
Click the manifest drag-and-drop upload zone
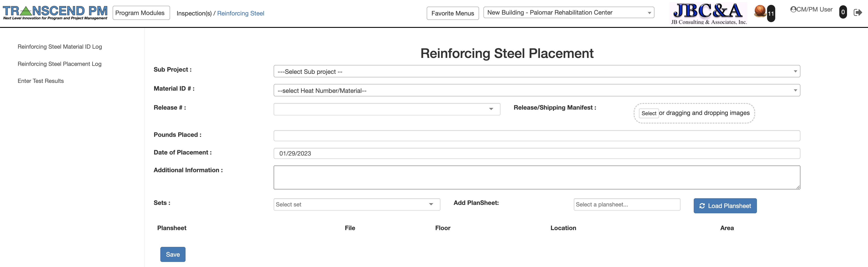coord(694,113)
